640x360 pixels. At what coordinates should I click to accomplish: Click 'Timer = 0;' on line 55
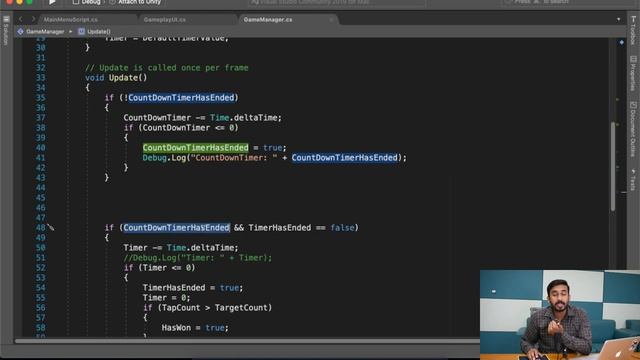click(166, 298)
